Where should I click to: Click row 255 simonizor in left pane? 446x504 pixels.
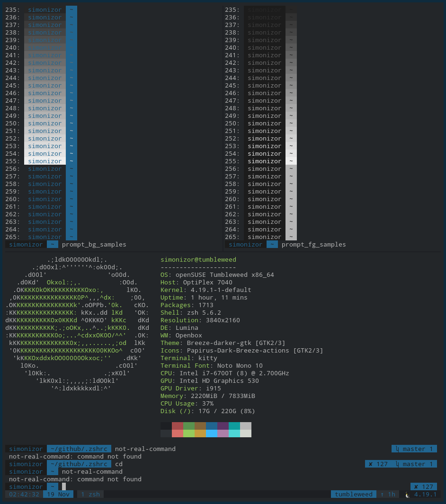pyautogui.click(x=45, y=161)
